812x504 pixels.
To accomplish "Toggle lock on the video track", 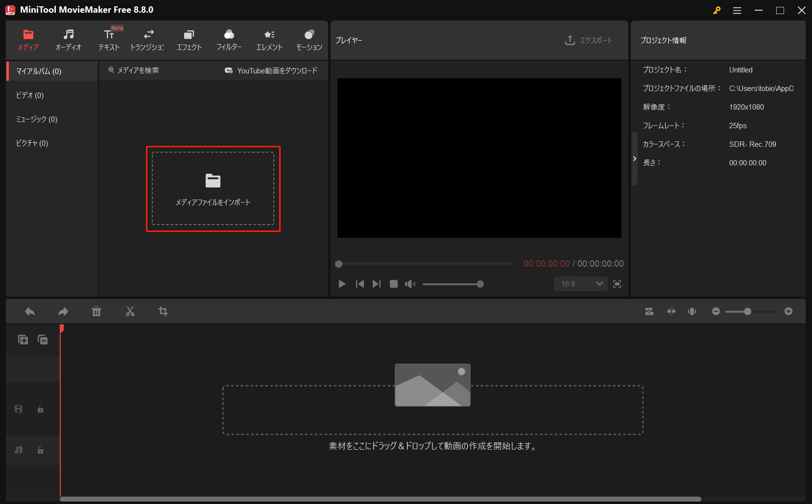I will [41, 409].
